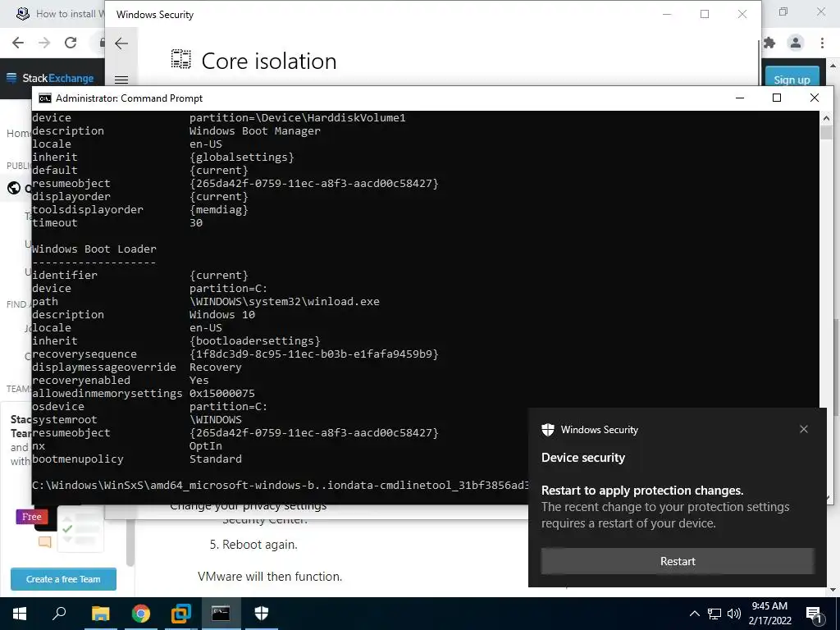Viewport: 840px width, 630px height.
Task: Go back in Windows Security window
Action: [x=121, y=43]
